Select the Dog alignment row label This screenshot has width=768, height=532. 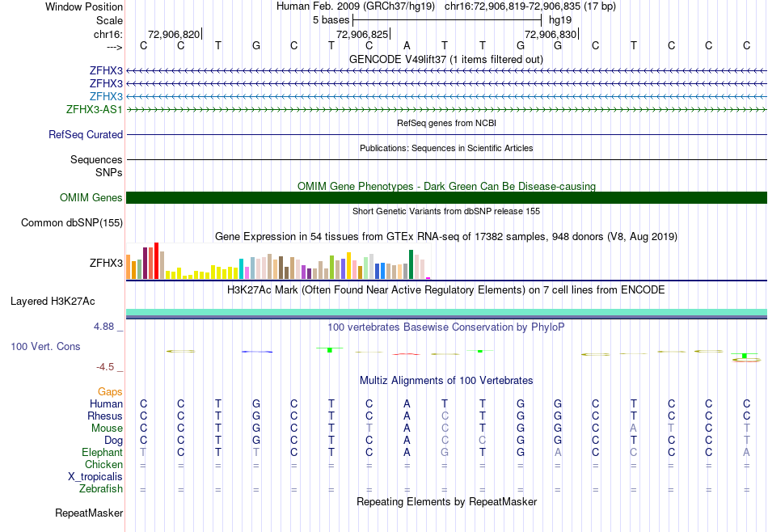coord(113,441)
